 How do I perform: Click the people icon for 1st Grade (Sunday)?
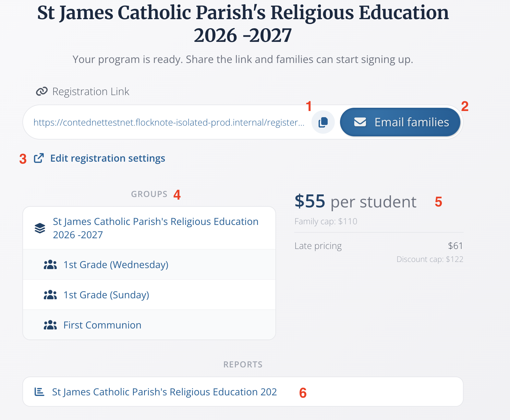coord(50,295)
